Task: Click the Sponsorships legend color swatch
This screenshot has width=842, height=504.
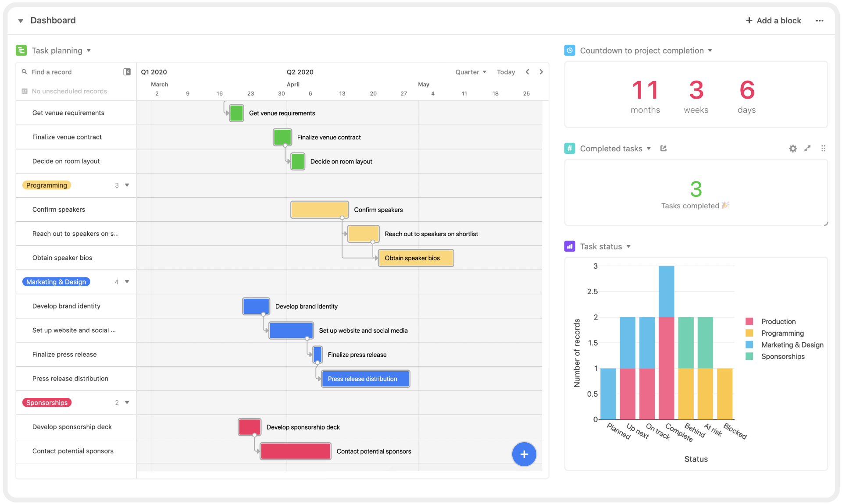Action: pos(749,356)
